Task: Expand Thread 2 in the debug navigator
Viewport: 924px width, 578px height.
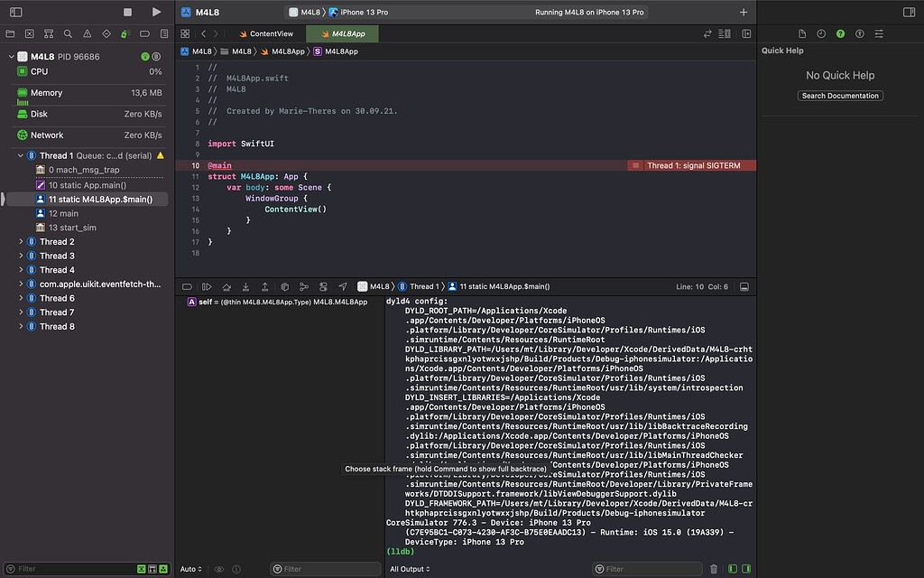Action: click(20, 241)
